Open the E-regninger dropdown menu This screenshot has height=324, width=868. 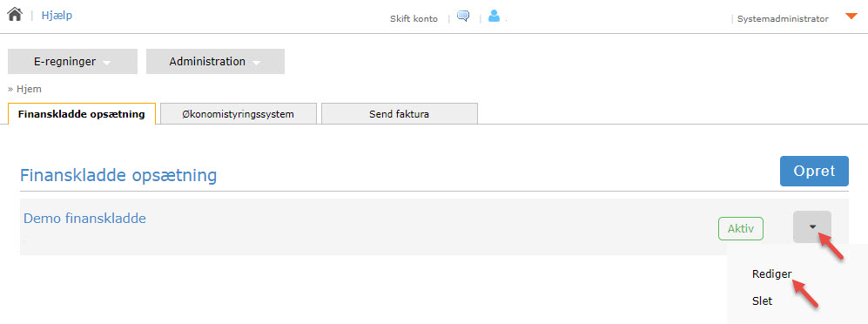[72, 62]
